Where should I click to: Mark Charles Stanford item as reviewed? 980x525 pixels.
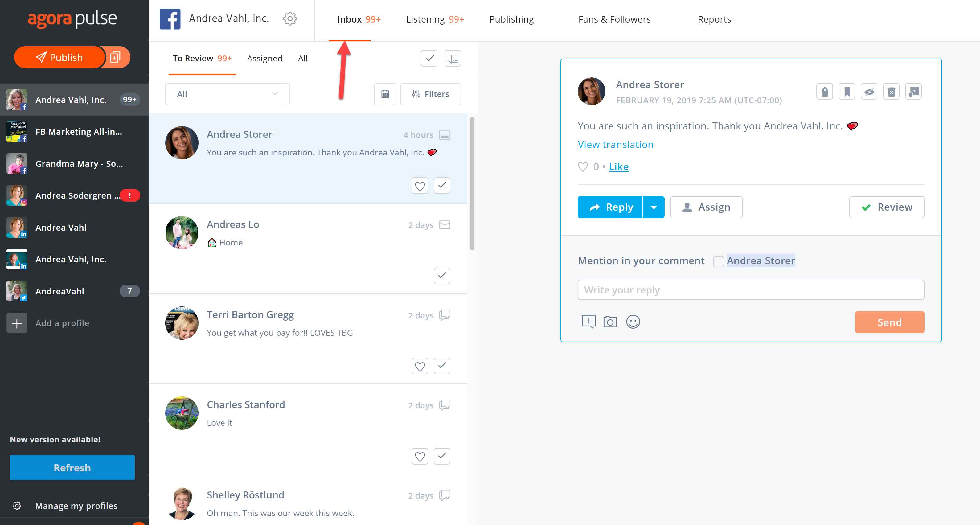[x=442, y=456]
